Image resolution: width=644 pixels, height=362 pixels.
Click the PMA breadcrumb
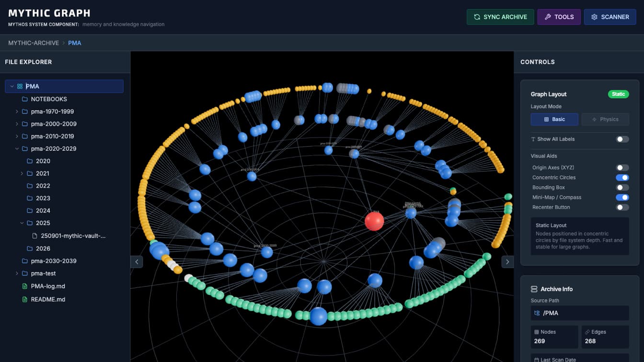tap(75, 43)
